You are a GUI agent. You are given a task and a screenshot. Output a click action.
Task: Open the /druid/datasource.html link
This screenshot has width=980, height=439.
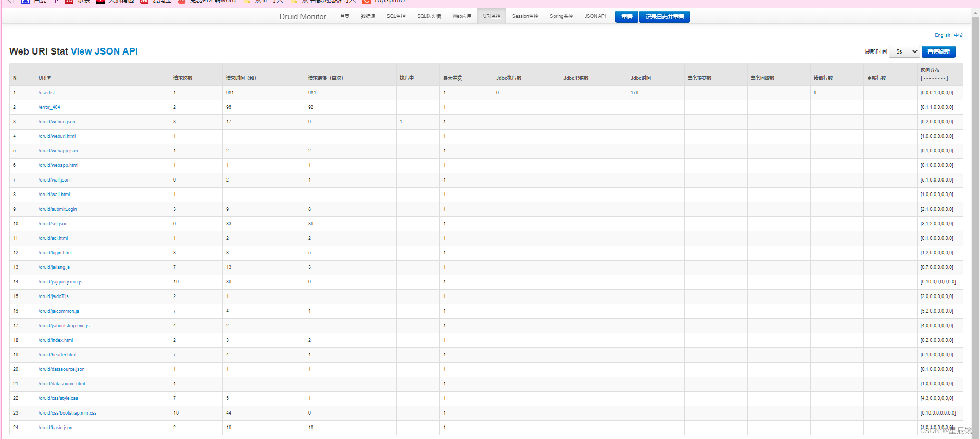61,384
